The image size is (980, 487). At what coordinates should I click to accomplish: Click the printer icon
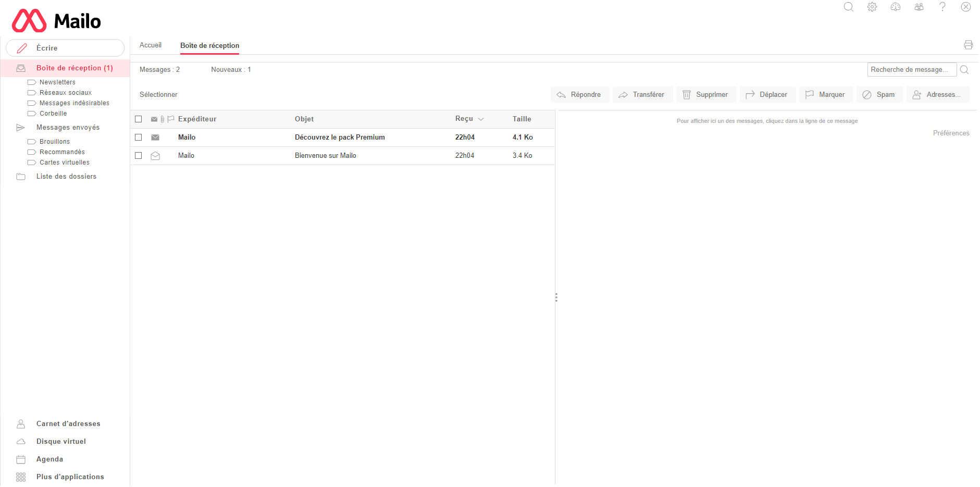[969, 45]
